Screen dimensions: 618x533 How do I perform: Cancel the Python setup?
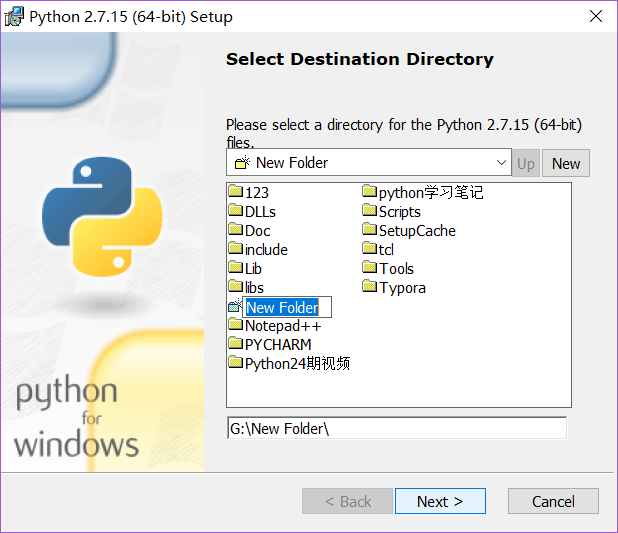pos(553,501)
